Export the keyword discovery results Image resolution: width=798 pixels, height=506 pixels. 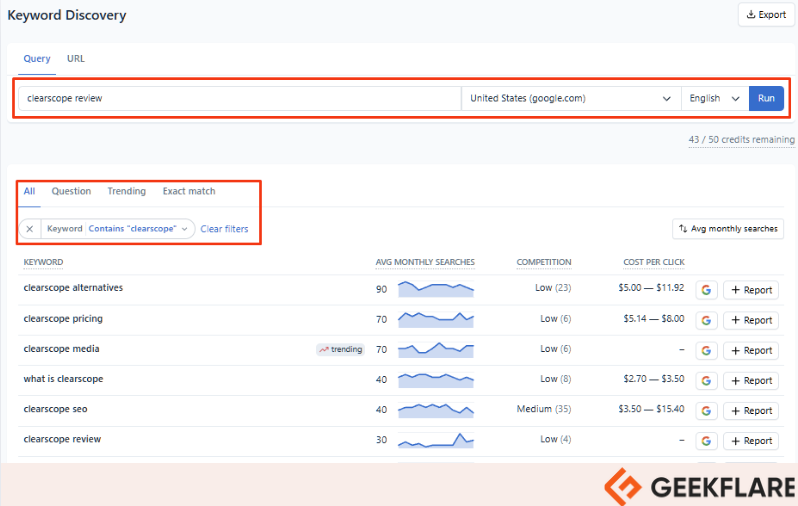(x=766, y=15)
